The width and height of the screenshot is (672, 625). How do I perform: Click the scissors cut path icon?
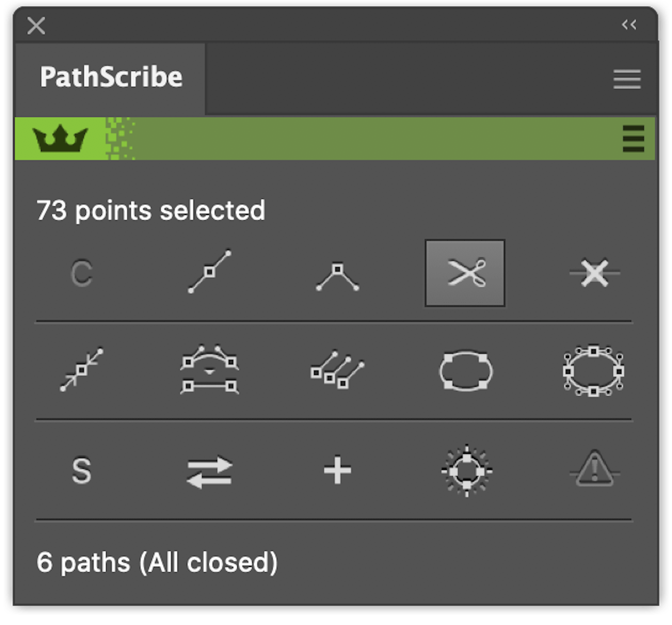pos(465,273)
